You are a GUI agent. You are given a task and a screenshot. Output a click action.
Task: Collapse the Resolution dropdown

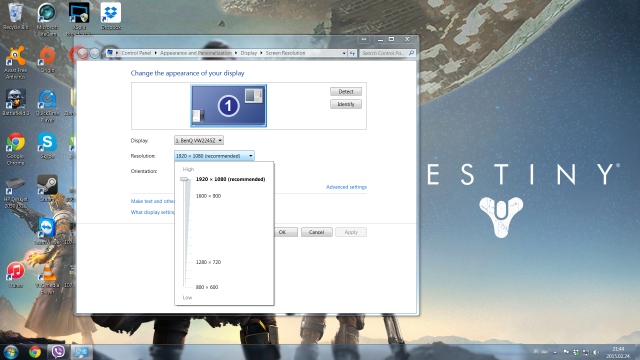click(x=214, y=156)
